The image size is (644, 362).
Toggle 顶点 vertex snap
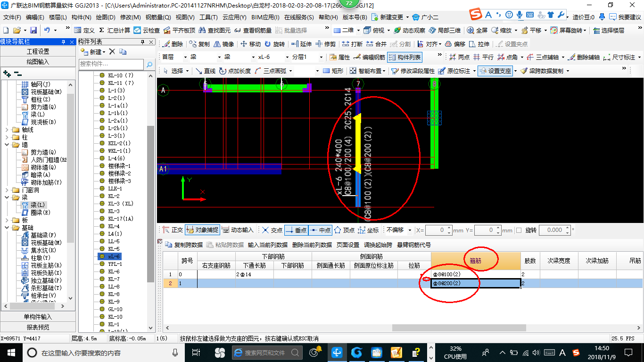pyautogui.click(x=344, y=230)
